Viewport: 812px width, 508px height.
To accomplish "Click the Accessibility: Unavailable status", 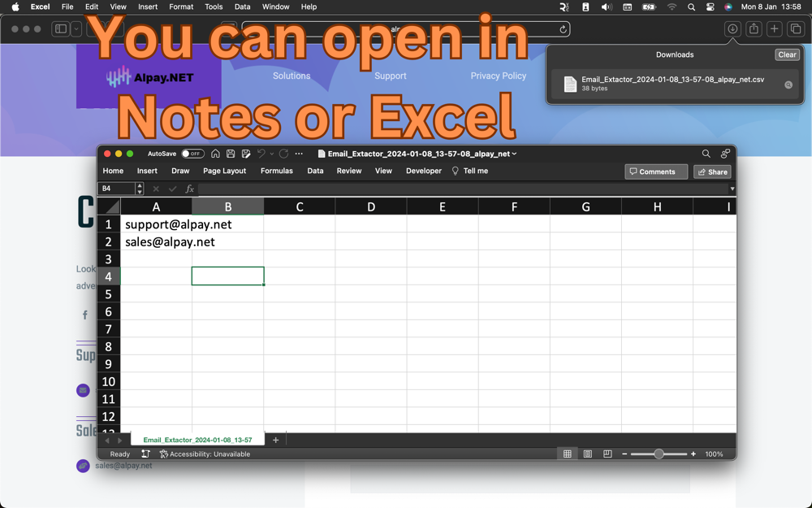I will point(205,454).
